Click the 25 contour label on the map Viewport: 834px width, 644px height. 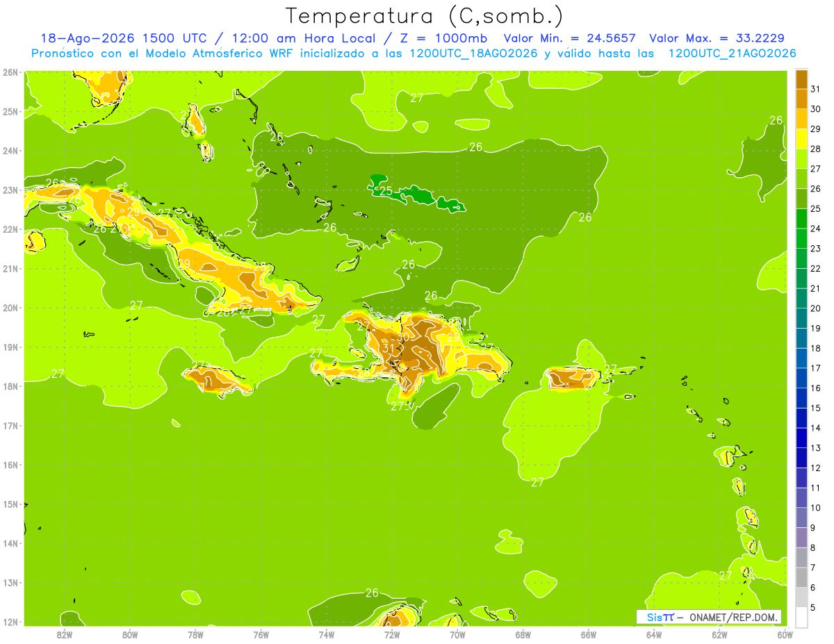(x=386, y=191)
